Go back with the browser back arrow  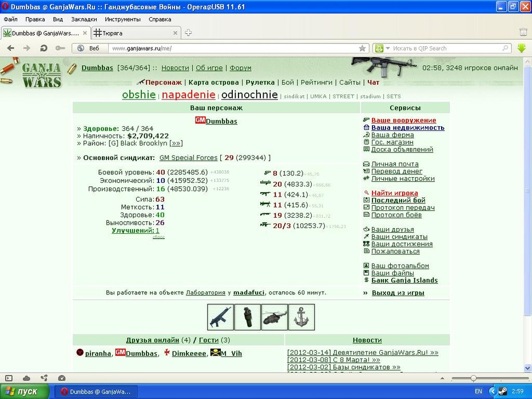tap(10, 48)
